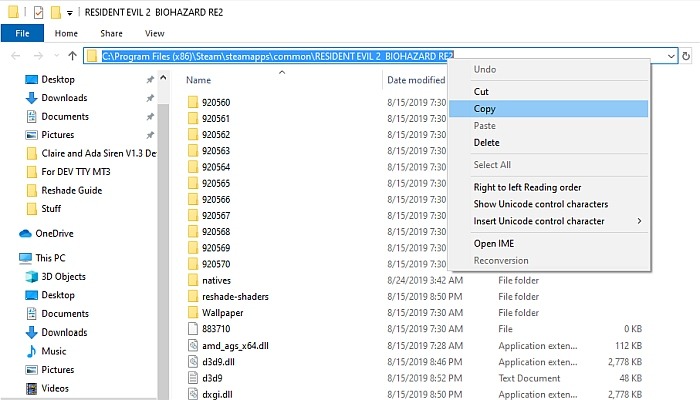This screenshot has height=400, width=700.
Task: Open Videos under This PC
Action: 55,388
